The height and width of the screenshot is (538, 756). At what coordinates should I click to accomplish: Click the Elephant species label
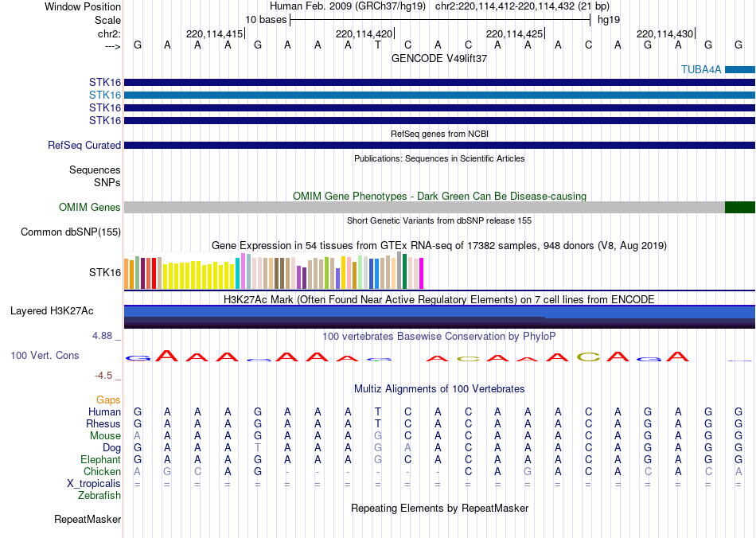click(101, 459)
